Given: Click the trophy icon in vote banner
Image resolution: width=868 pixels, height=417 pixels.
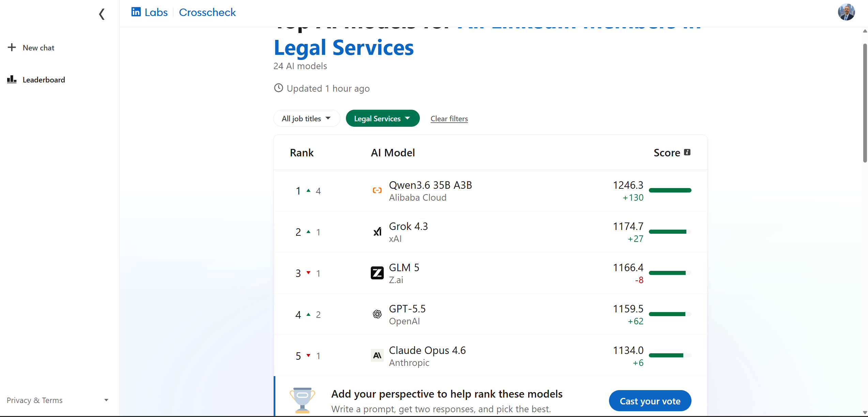Looking at the screenshot, I should (302, 400).
